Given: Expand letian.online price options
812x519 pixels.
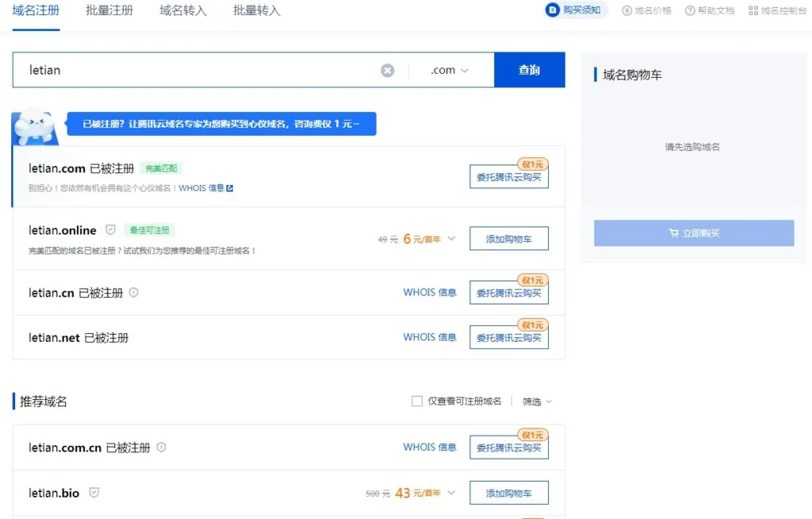Looking at the screenshot, I should pyautogui.click(x=451, y=239).
